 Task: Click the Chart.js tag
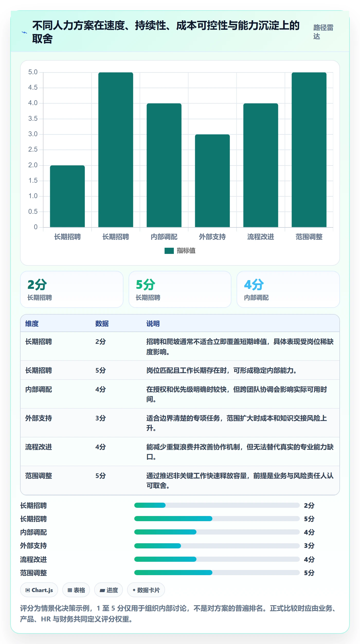(x=39, y=590)
